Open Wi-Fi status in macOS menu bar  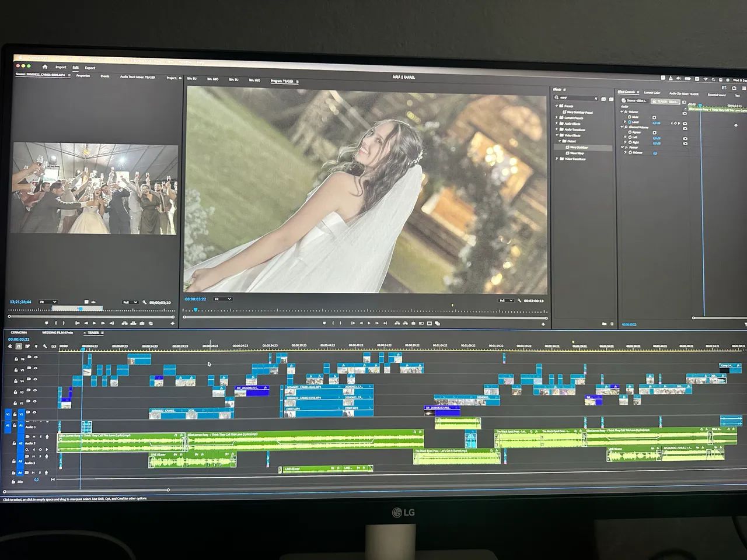(x=706, y=79)
